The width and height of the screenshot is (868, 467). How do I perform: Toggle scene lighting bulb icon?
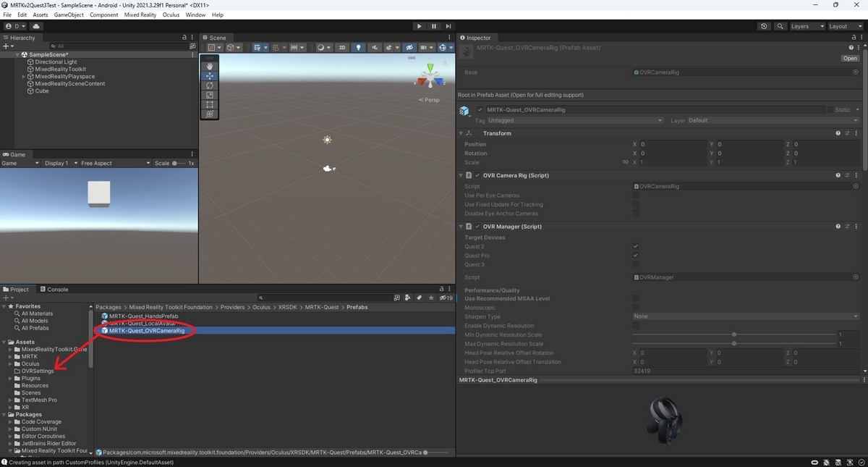[x=358, y=48]
